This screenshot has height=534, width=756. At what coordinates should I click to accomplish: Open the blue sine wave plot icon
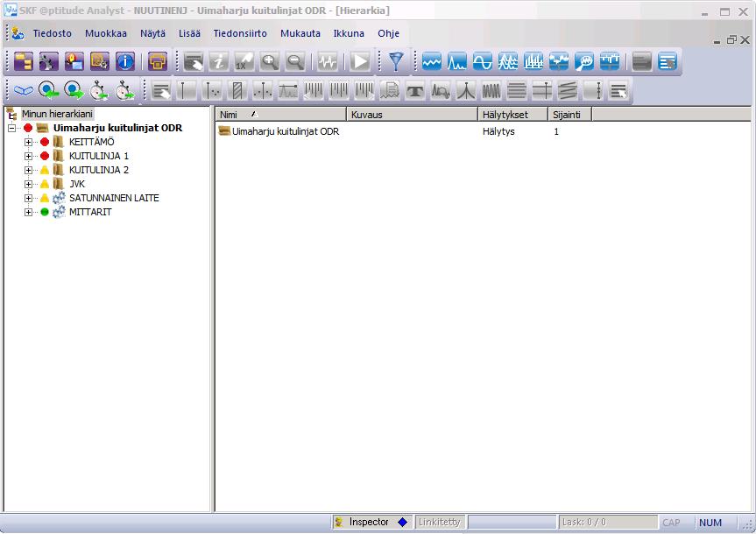pos(483,61)
